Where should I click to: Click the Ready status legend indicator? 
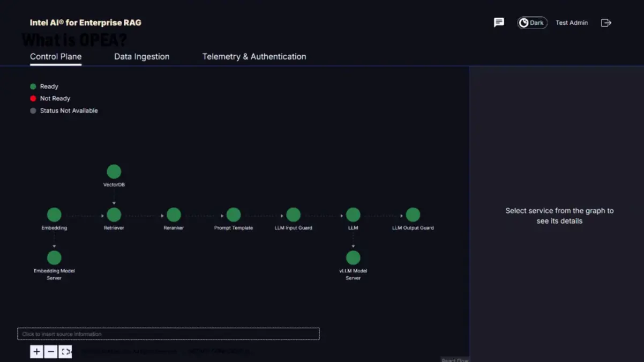pos(33,86)
